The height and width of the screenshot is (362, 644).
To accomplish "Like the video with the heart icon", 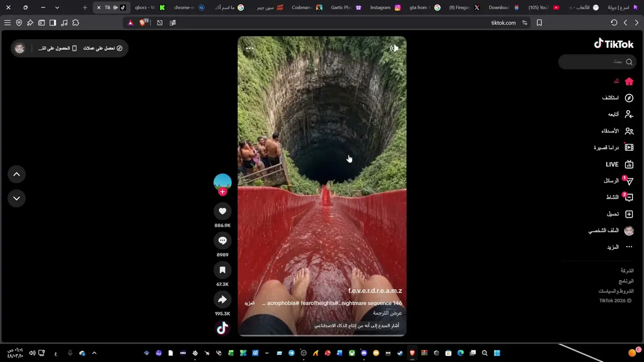I will 222,211.
